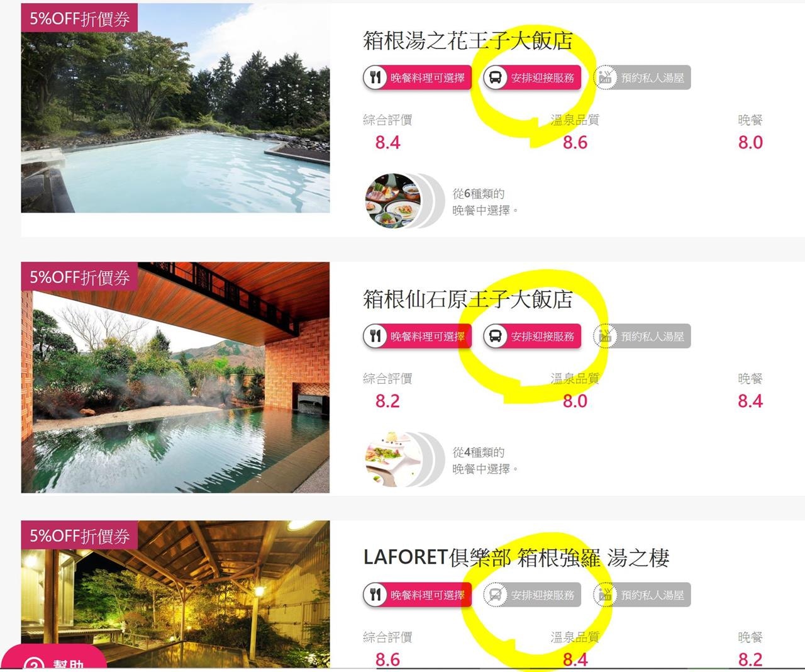Open 箱根湯之花王子大飯店 hotel title
The image size is (805, 672).
468,40
